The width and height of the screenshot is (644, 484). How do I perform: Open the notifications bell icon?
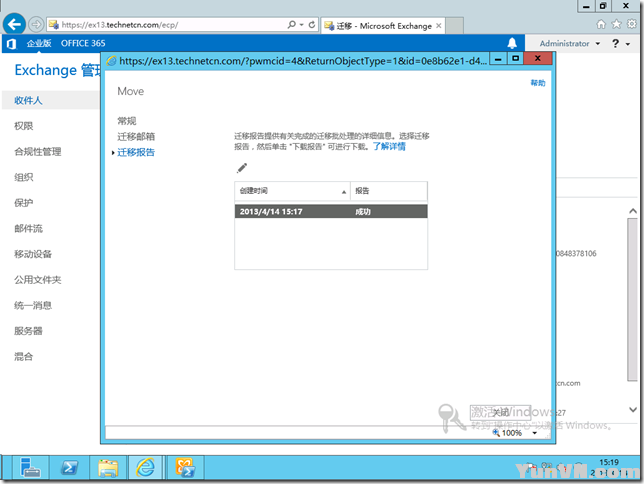pyautogui.click(x=512, y=43)
